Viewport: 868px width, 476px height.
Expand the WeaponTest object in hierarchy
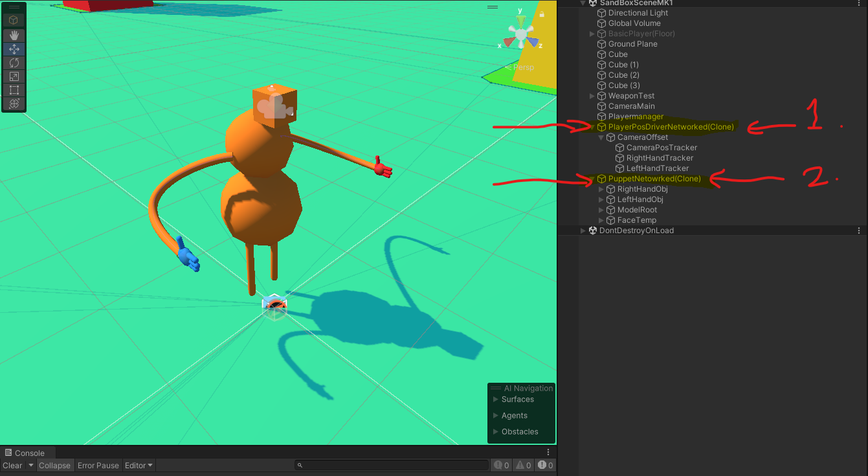point(592,96)
